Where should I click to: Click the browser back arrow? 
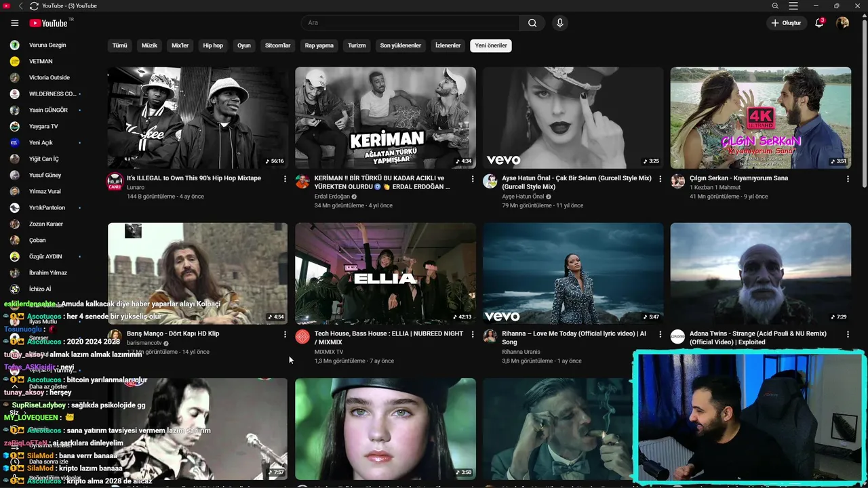click(20, 6)
